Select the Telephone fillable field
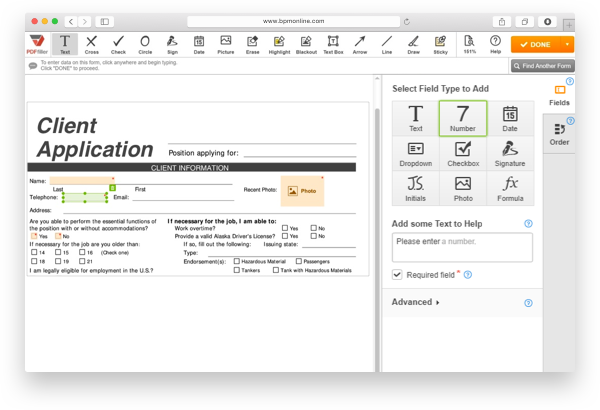The height and width of the screenshot is (410, 600). click(85, 198)
